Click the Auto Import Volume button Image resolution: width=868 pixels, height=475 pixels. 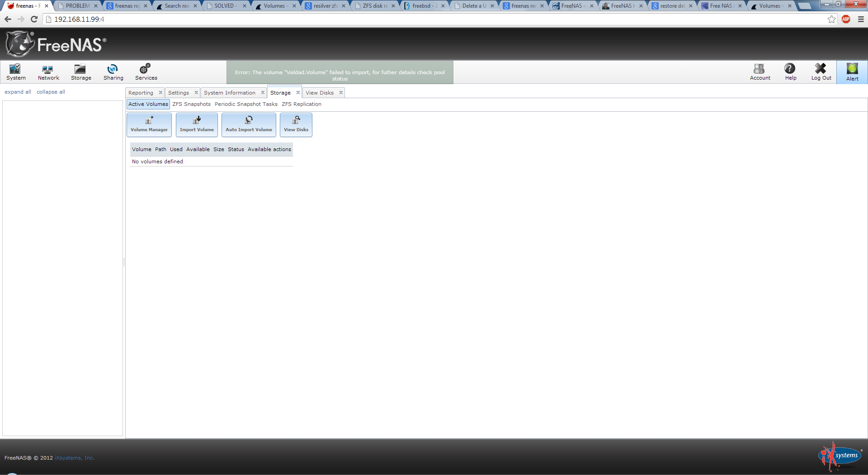click(249, 125)
